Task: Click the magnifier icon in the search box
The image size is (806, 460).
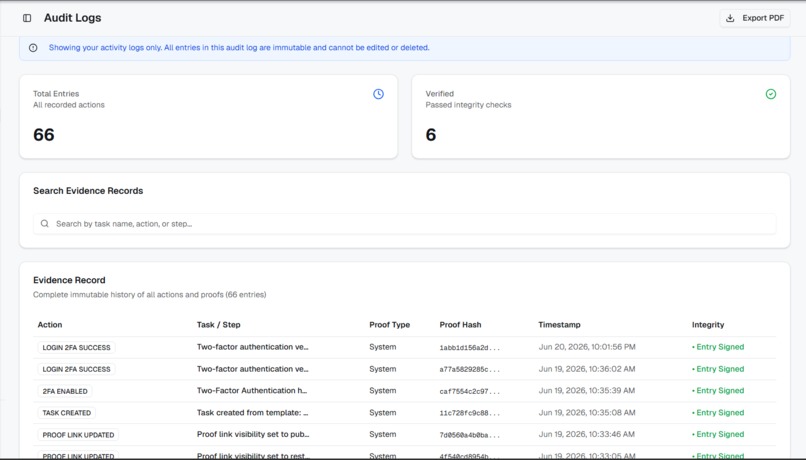Action: [45, 224]
